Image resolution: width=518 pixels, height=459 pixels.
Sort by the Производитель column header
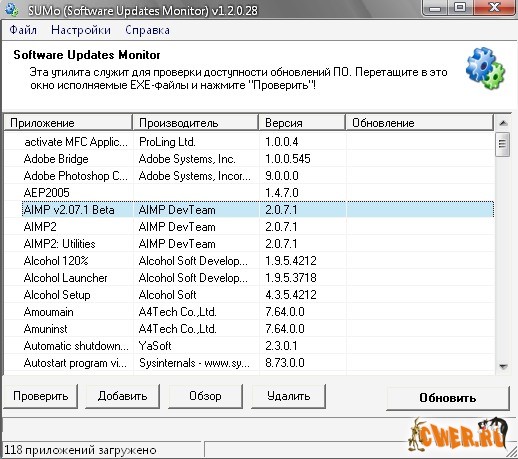pyautogui.click(x=195, y=123)
